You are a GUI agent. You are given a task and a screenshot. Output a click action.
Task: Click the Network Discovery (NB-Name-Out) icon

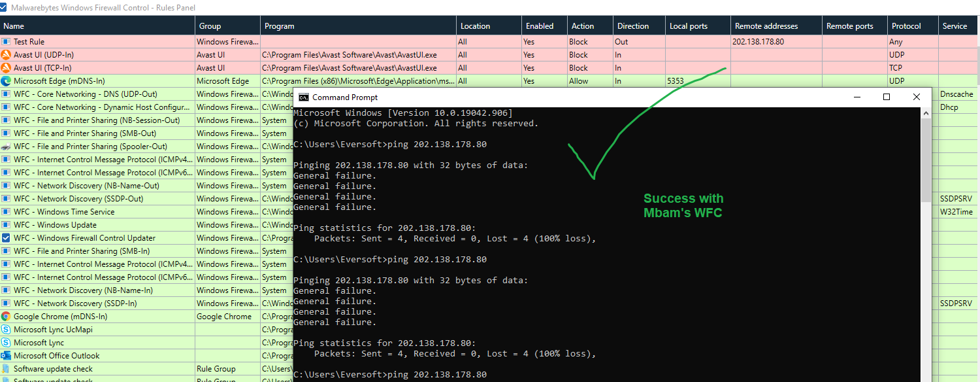[x=6, y=186]
